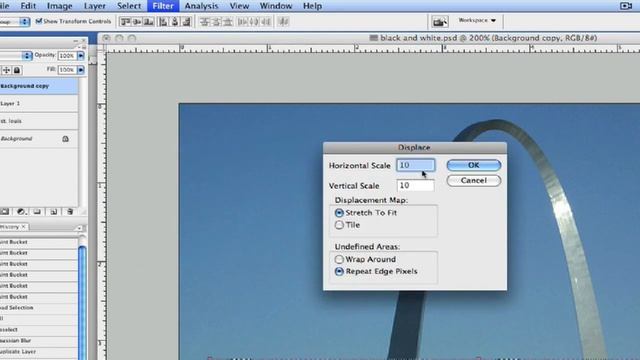Open the Image menu
This screenshot has height=360, width=640.
click(60, 6)
